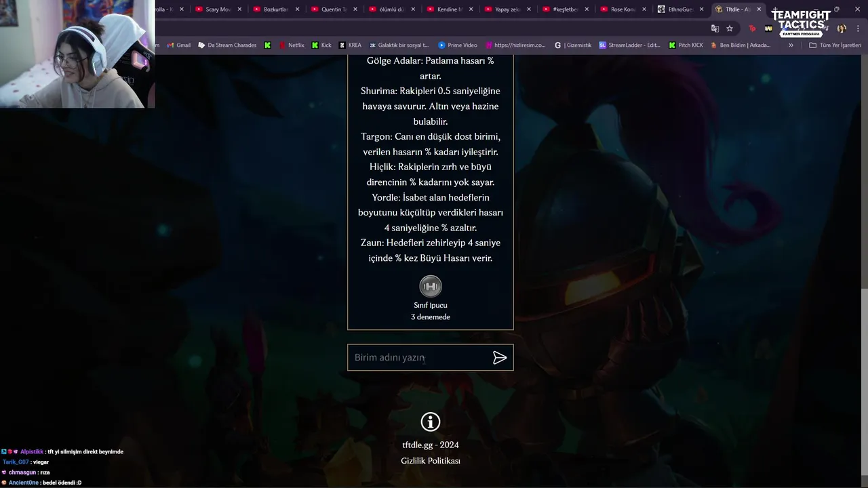The height and width of the screenshot is (488, 868).
Task: Click the class hint dumbbell icon
Action: point(431,287)
